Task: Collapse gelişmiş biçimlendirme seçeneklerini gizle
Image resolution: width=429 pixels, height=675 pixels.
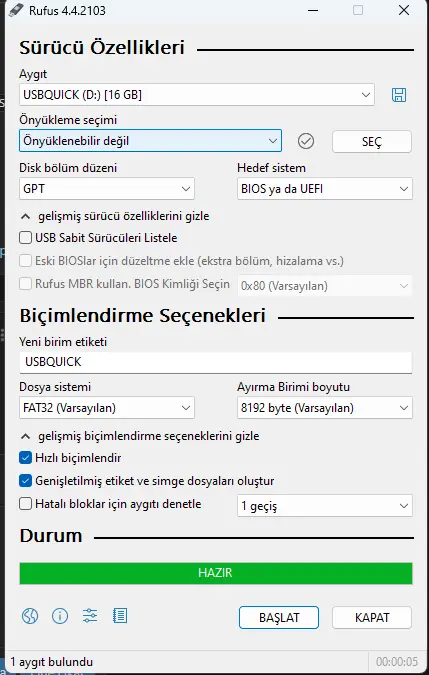Action: [x=140, y=436]
